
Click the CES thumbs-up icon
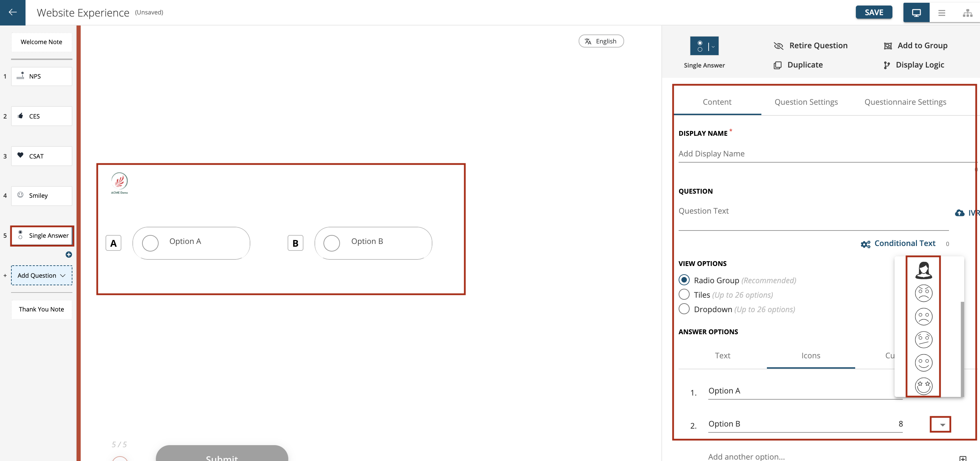pos(21,116)
